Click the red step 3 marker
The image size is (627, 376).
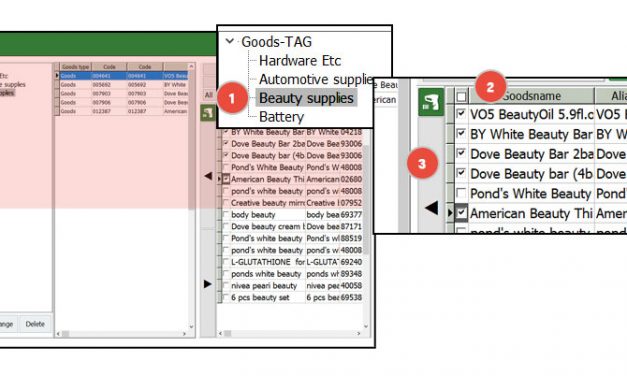pyautogui.click(x=422, y=163)
